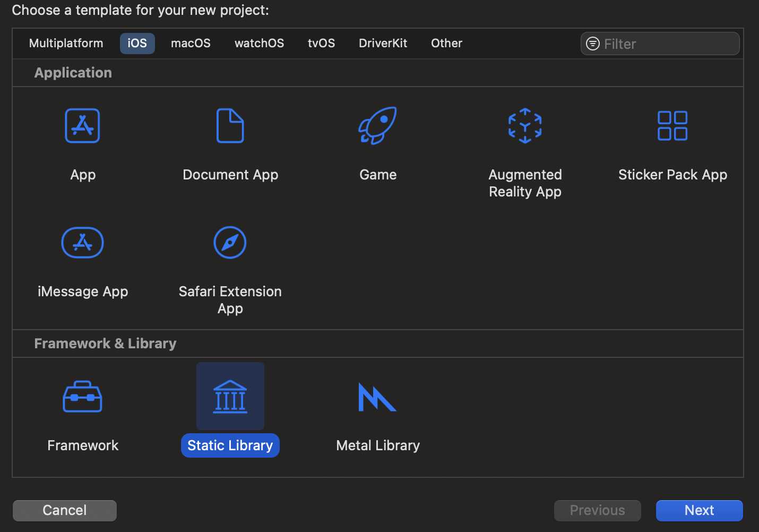Click the "Game" template label
Viewport: 759px width, 532px height.
[378, 175]
